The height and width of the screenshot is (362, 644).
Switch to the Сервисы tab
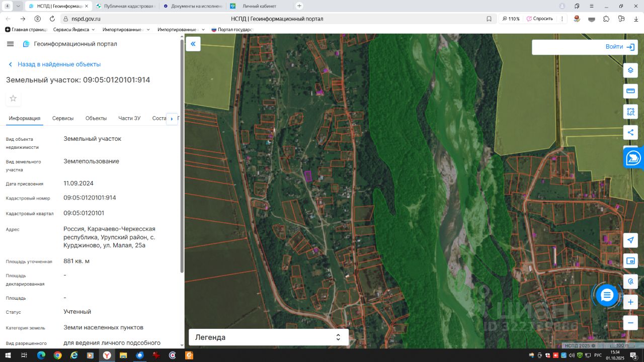pyautogui.click(x=63, y=118)
